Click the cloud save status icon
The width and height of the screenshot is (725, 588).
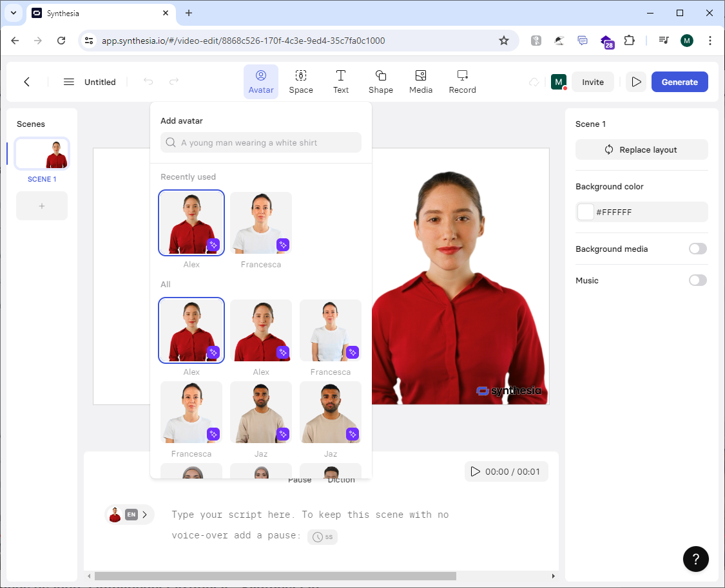[x=534, y=82]
